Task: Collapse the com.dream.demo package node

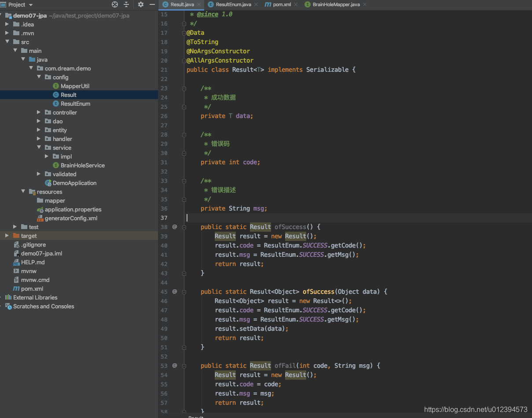Action: pos(31,68)
